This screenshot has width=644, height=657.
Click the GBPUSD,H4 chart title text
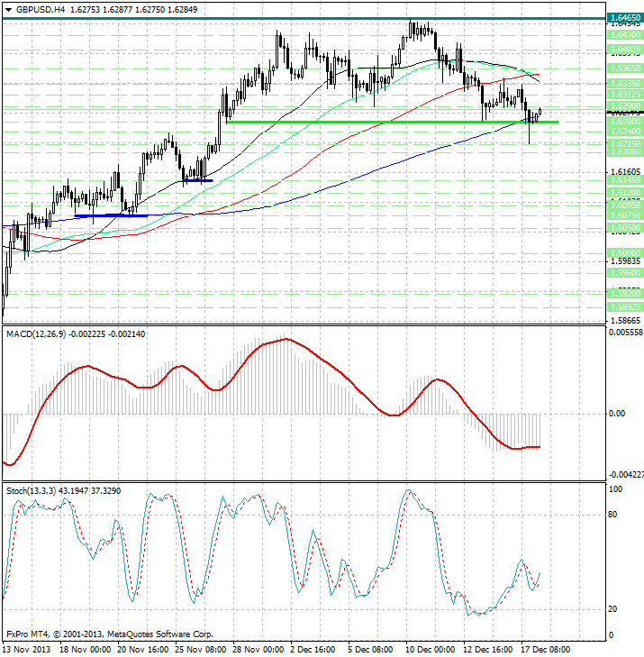pyautogui.click(x=41, y=9)
